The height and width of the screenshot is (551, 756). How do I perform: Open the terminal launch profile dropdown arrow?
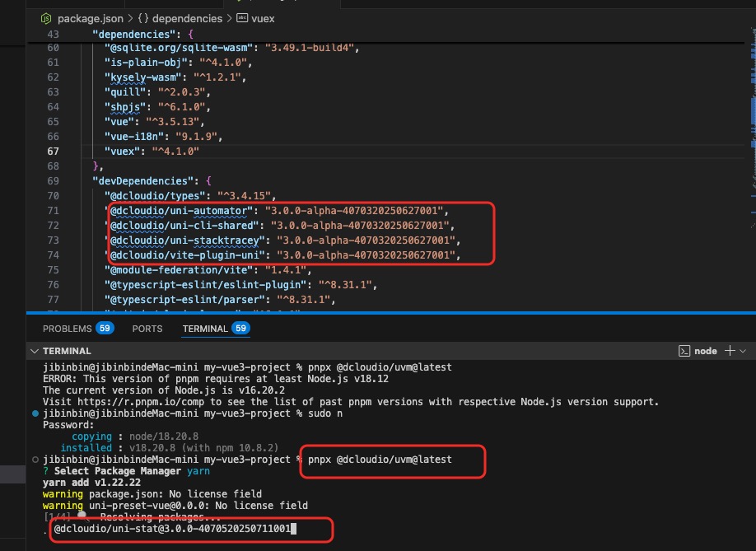click(743, 351)
